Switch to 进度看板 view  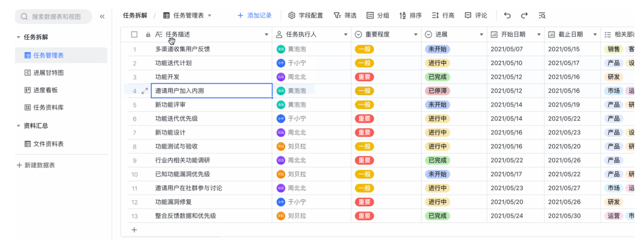(x=45, y=90)
